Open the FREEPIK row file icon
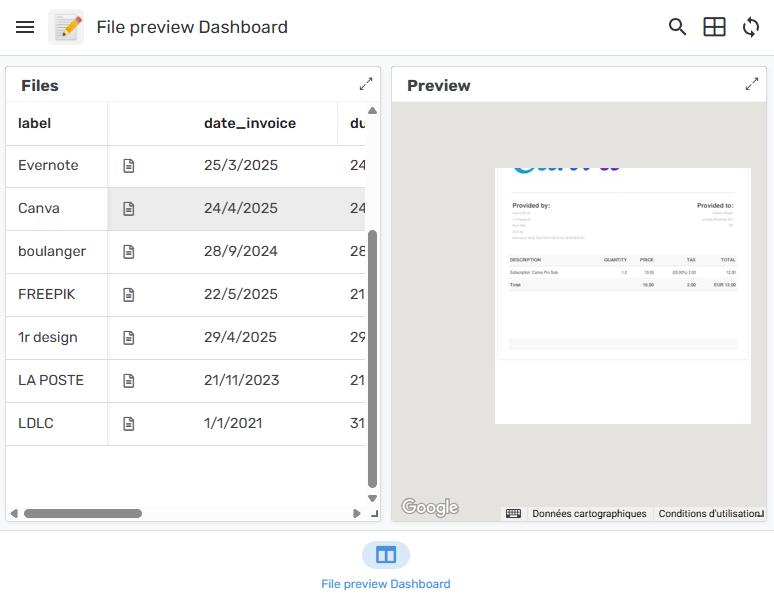This screenshot has height=604, width=774. click(x=128, y=295)
